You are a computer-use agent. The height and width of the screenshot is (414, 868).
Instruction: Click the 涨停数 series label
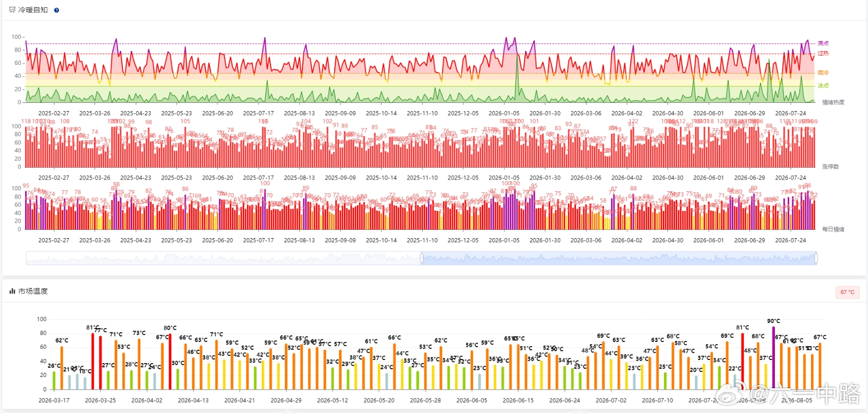pyautogui.click(x=830, y=167)
